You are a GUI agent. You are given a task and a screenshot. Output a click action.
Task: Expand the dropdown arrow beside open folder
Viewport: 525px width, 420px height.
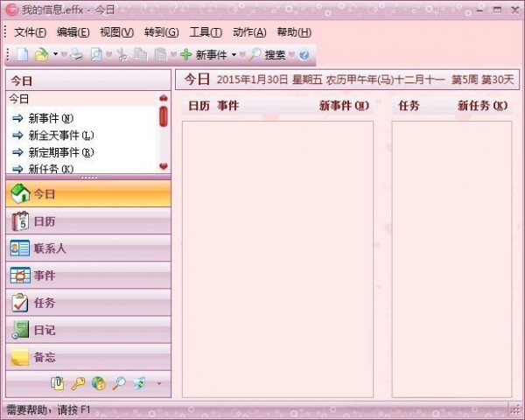(x=55, y=54)
